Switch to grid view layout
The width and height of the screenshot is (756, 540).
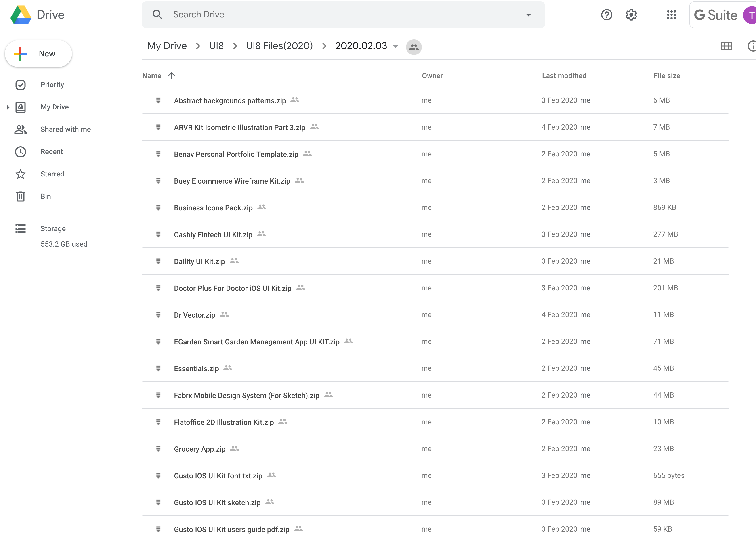coord(726,46)
